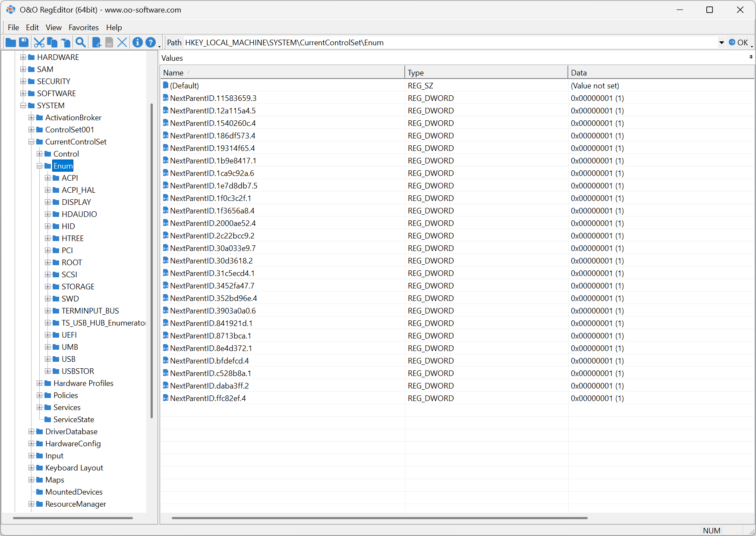
Task: Click the Path address input field
Action: pyautogui.click(x=449, y=43)
